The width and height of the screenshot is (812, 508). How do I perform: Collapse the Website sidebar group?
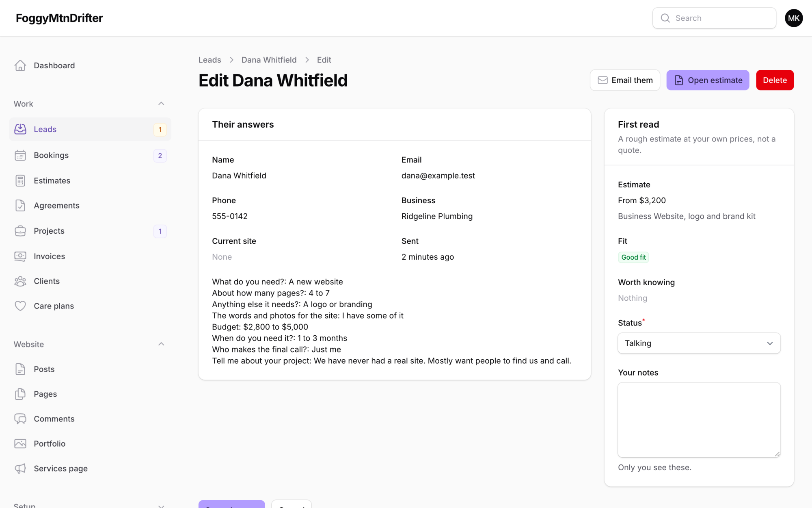tap(161, 344)
